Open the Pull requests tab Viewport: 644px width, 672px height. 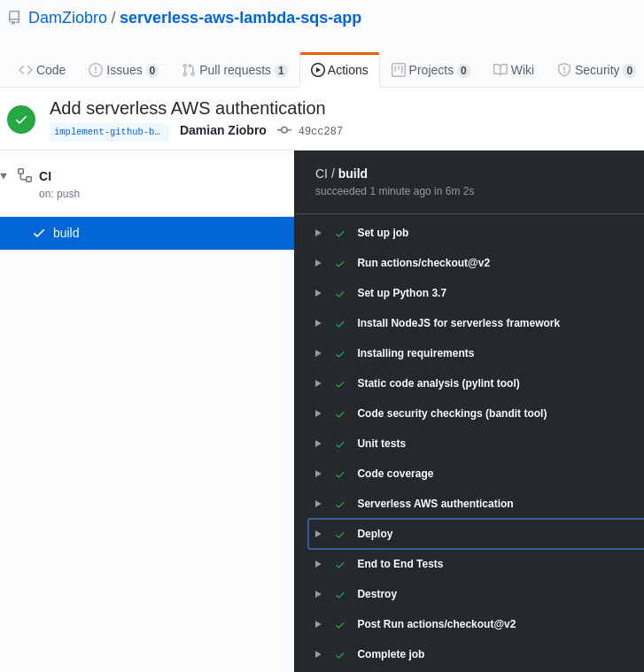[235, 70]
